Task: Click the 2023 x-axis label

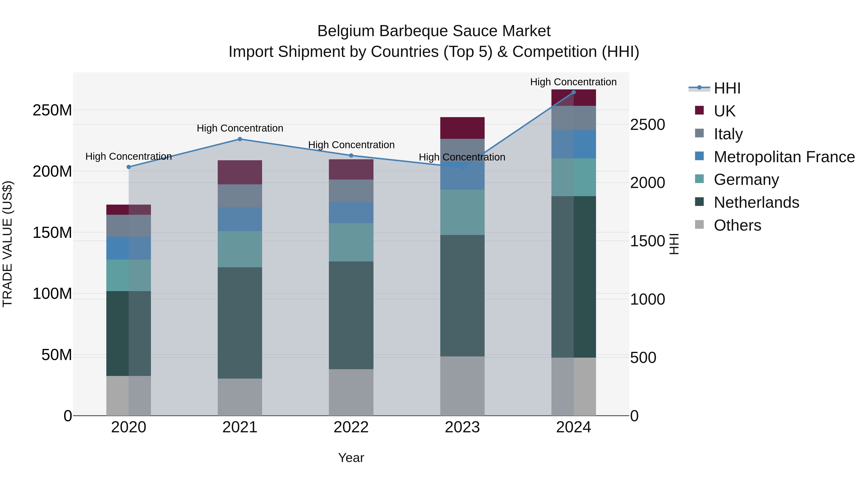Action: coord(462,427)
